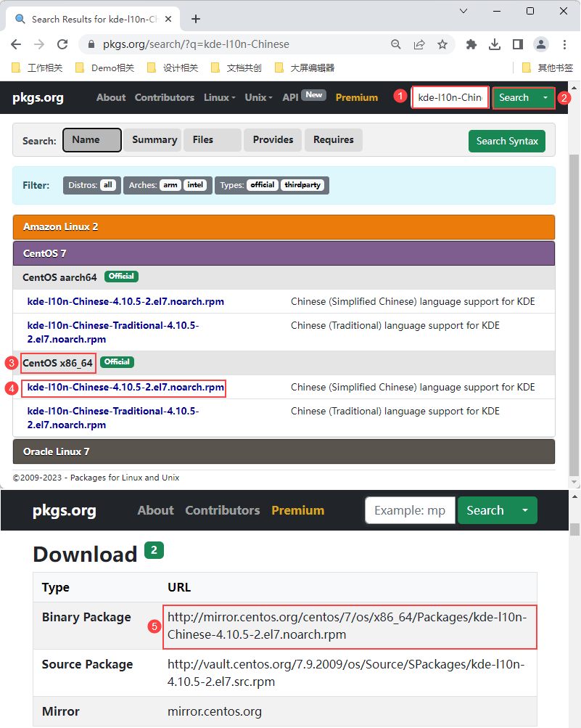This screenshot has height=728, width=581.
Task: Expand the Oracle Linux 7 section
Action: coord(284,451)
